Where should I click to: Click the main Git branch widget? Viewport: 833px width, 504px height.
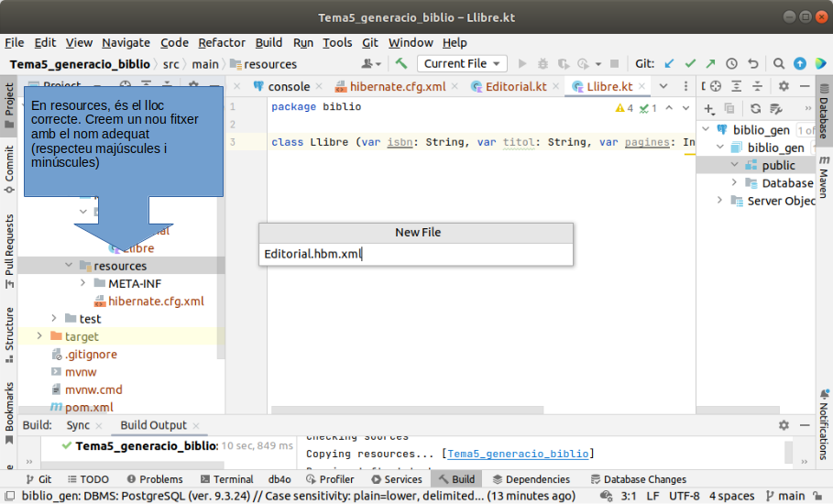[785, 496]
